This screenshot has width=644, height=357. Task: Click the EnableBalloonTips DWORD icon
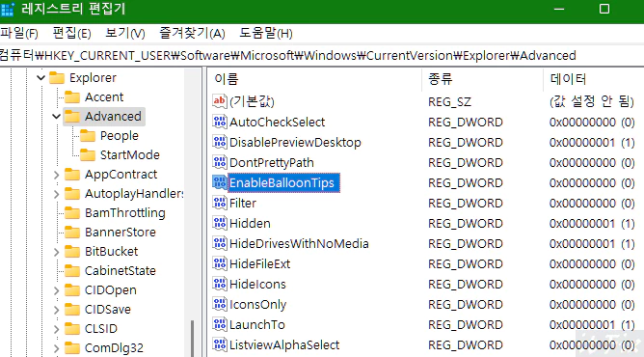pyautogui.click(x=220, y=182)
